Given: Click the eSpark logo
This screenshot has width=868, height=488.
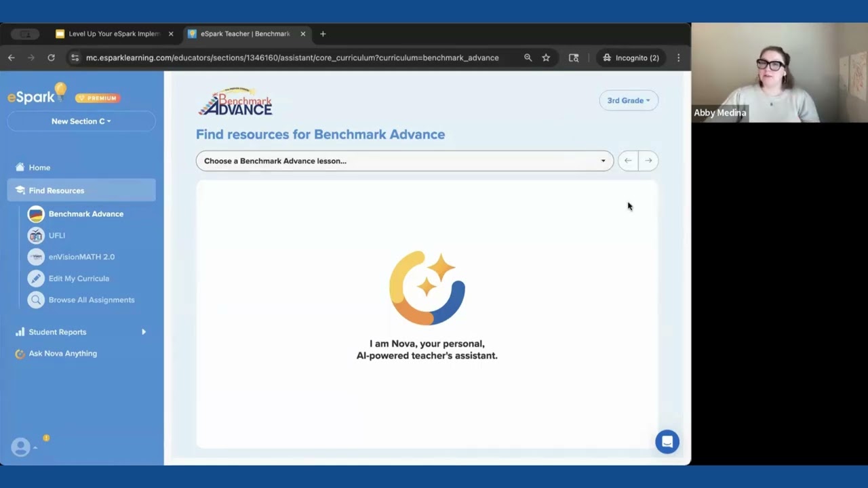Looking at the screenshot, I should (x=37, y=94).
